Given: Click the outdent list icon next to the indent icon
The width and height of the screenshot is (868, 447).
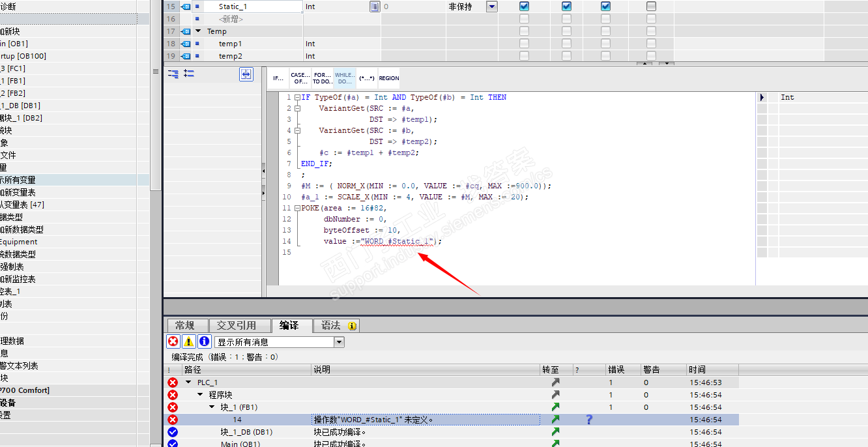Looking at the screenshot, I should pyautogui.click(x=189, y=74).
